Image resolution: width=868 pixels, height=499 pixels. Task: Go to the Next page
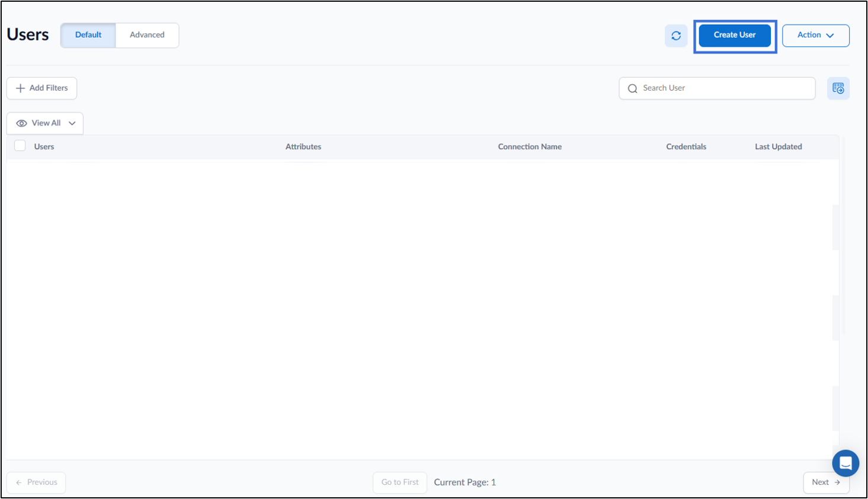826,482
